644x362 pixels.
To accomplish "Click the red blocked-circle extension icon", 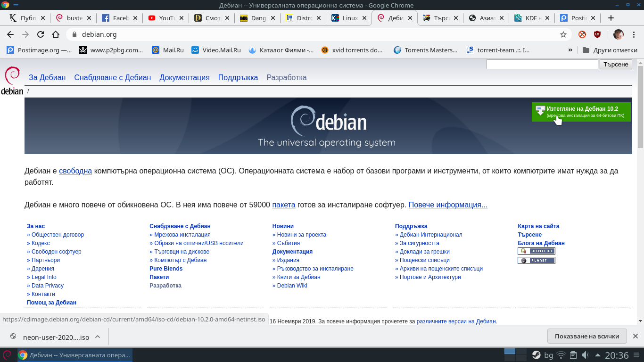I will [x=582, y=34].
